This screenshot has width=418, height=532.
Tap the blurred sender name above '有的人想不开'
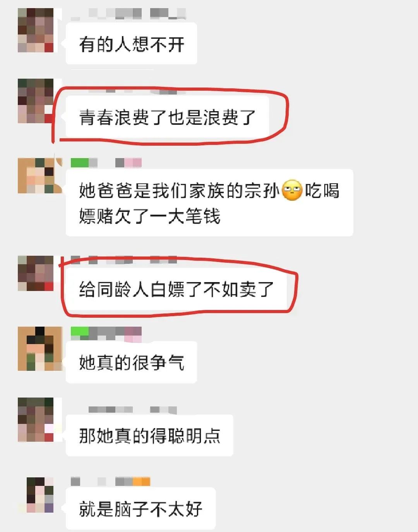(x=128, y=13)
